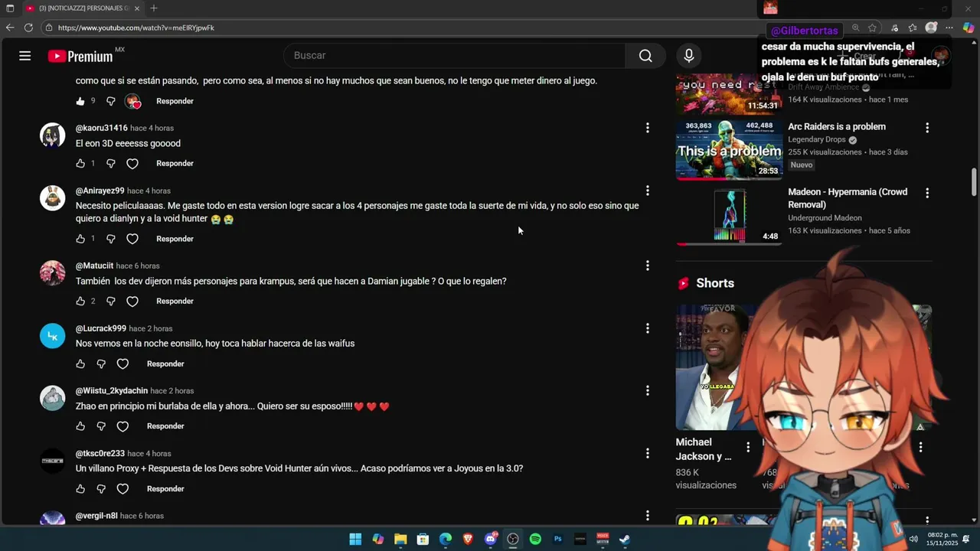Dislike tksc0re233's comment
This screenshot has width=980, height=551.
tap(101, 489)
